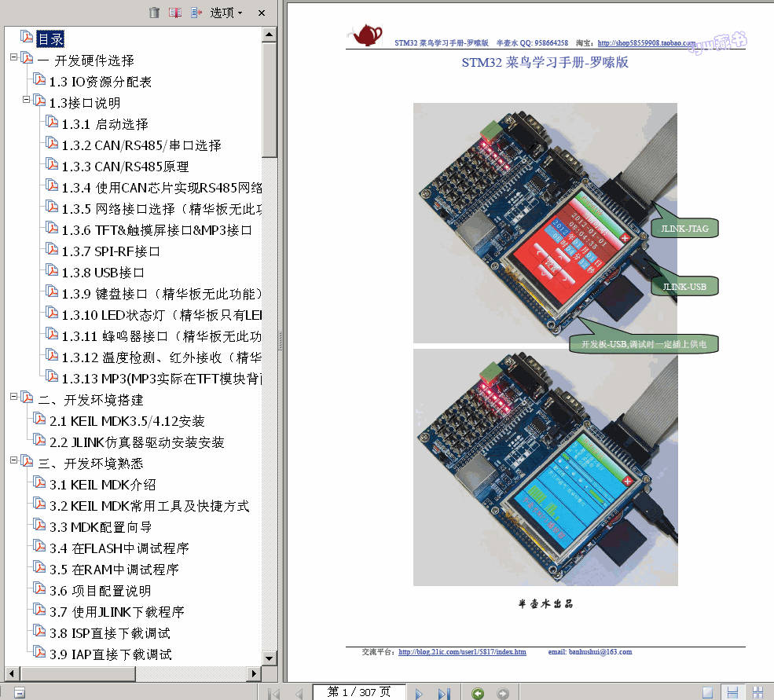Image resolution: width=774 pixels, height=700 pixels.
Task: Open bookmark 1.3.7 SPI-RF接口
Action: point(111,251)
